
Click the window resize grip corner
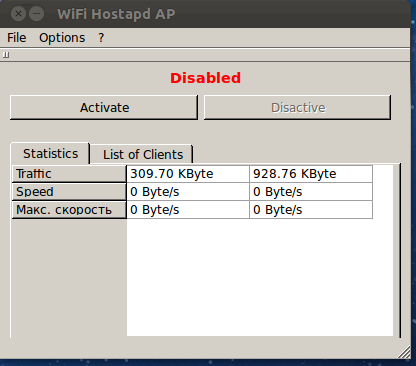(x=404, y=353)
